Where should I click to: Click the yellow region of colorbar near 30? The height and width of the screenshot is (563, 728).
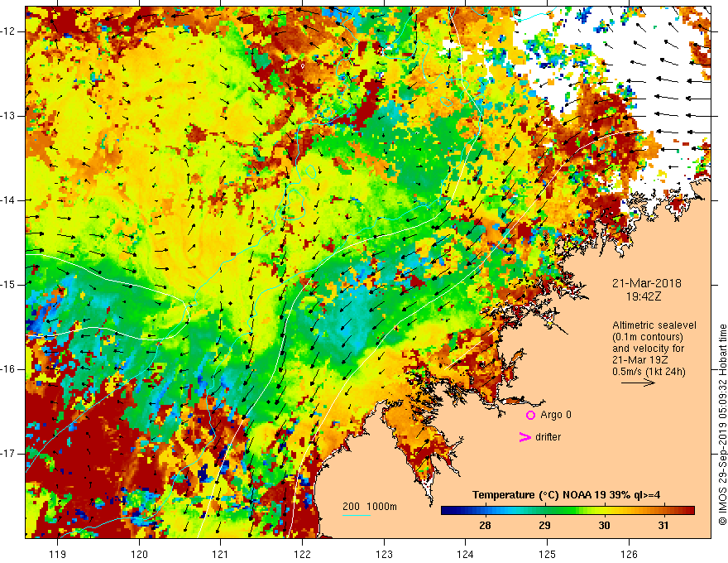tap(604, 511)
